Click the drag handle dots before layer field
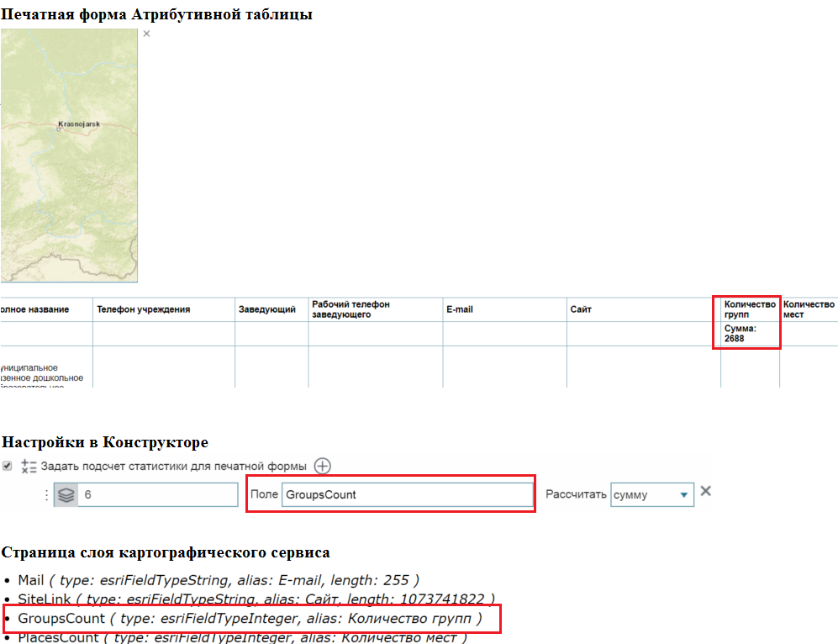Screen dimensions: 838x644 click(x=46, y=495)
